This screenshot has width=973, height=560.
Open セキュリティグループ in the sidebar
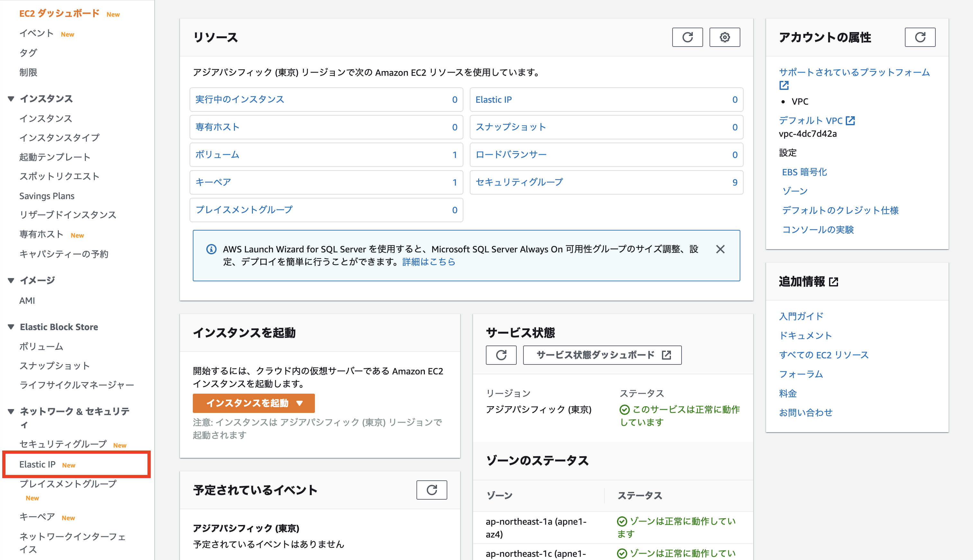point(63,444)
